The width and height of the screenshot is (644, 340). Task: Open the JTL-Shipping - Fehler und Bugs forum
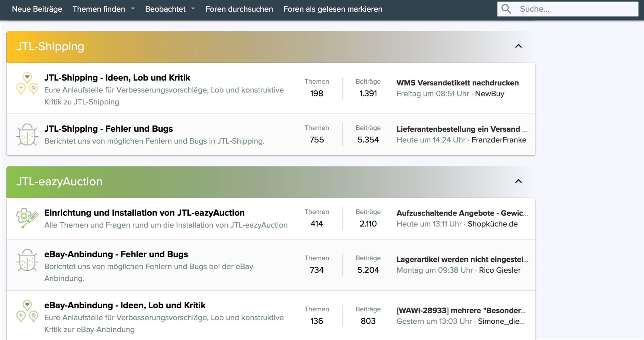click(108, 129)
